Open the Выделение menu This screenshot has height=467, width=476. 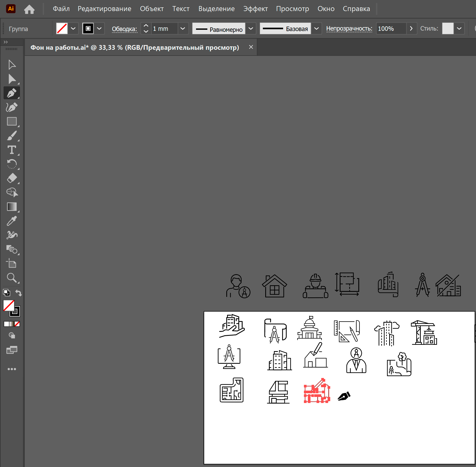tap(217, 9)
